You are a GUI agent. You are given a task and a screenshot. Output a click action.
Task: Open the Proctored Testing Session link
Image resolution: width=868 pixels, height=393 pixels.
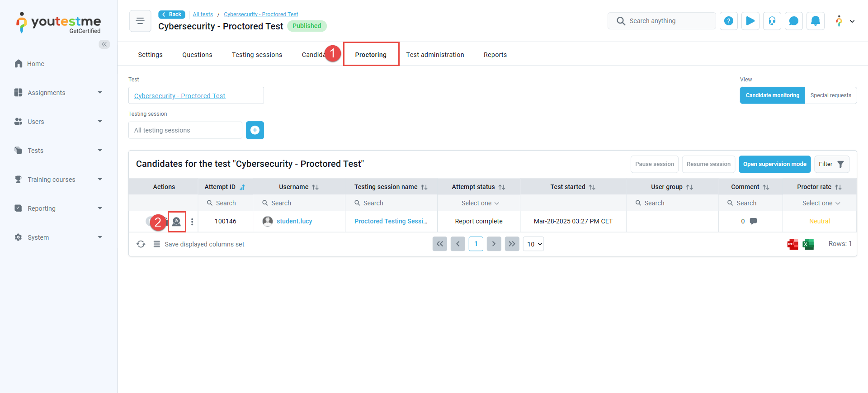tap(391, 221)
